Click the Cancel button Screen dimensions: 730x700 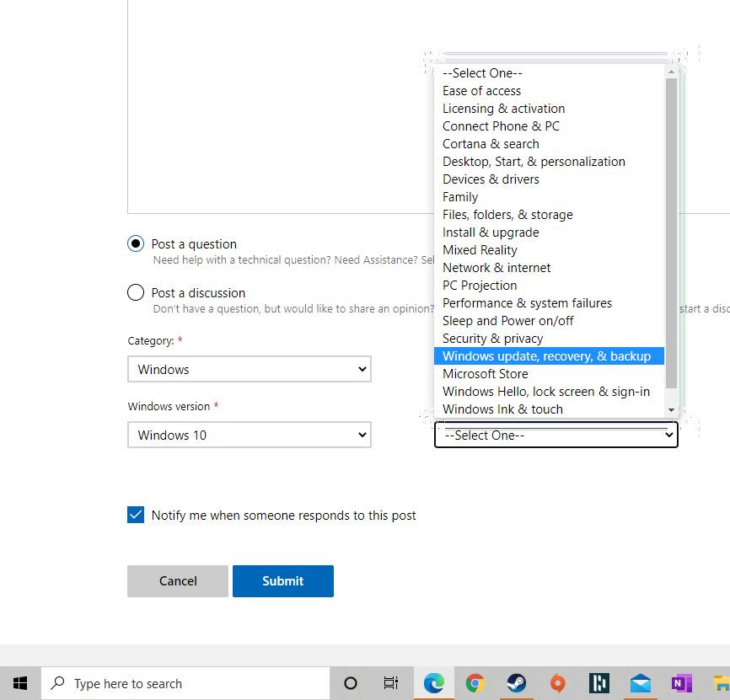pos(178,581)
